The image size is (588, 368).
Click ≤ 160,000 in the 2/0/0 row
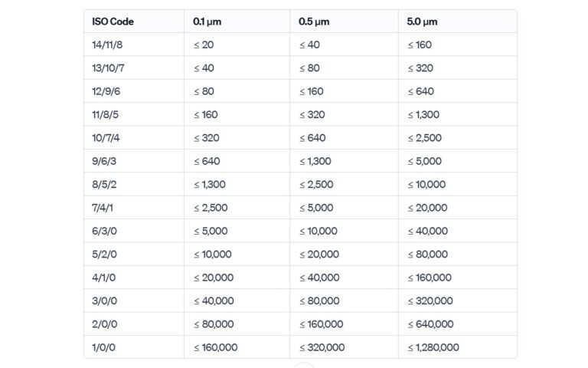(321, 324)
